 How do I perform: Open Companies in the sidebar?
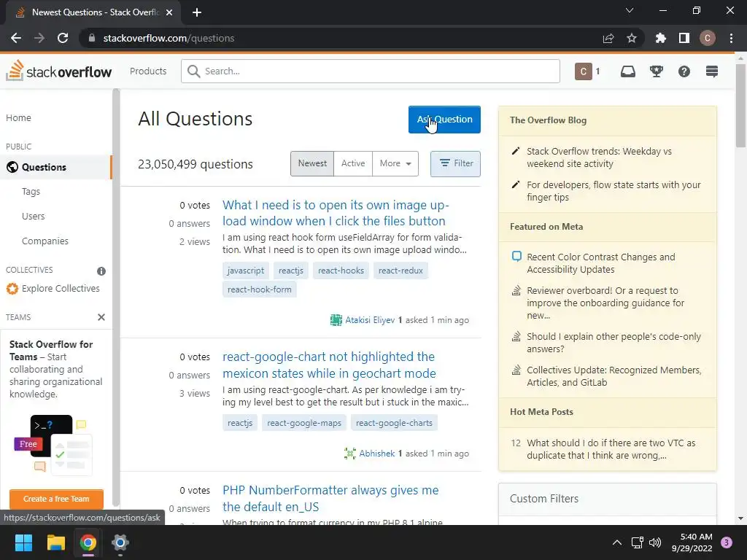click(x=44, y=241)
